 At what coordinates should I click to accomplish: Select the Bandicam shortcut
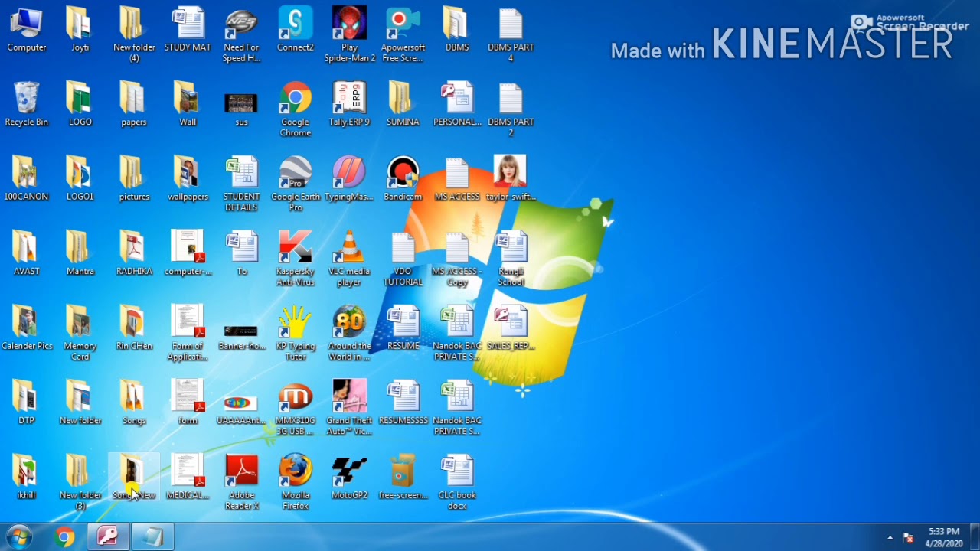point(403,179)
